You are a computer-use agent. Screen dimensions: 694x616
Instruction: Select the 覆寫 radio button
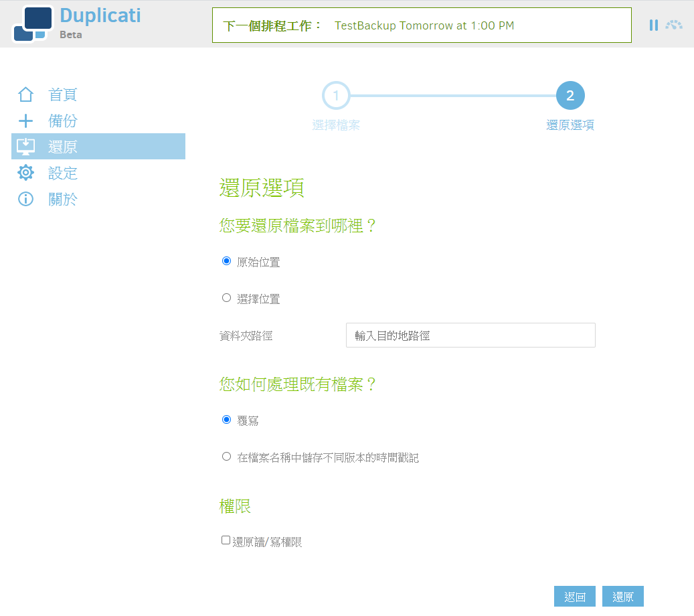(x=226, y=419)
